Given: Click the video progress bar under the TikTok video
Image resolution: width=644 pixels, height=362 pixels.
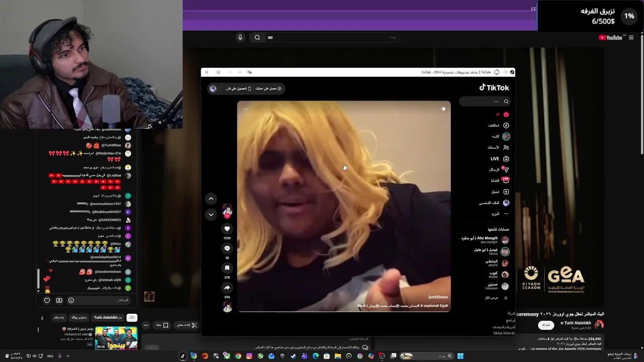Looking at the screenshot, I should point(344,312).
